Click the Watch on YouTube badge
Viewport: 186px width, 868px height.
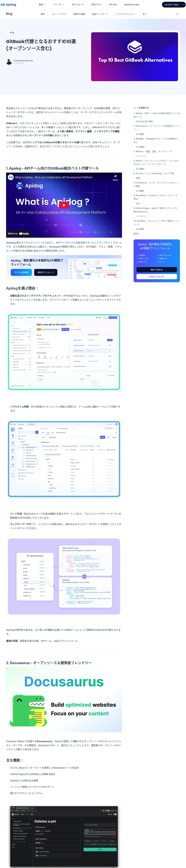point(19,233)
